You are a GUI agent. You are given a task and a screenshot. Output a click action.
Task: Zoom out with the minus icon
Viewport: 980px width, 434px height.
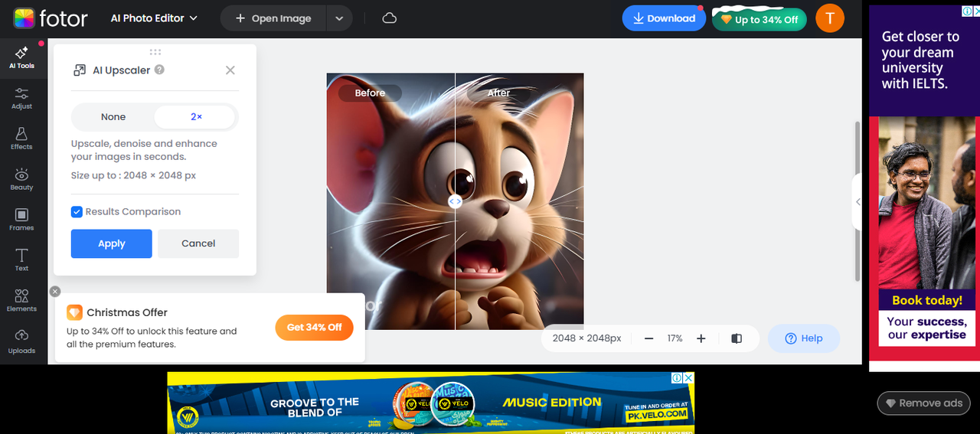(x=649, y=338)
